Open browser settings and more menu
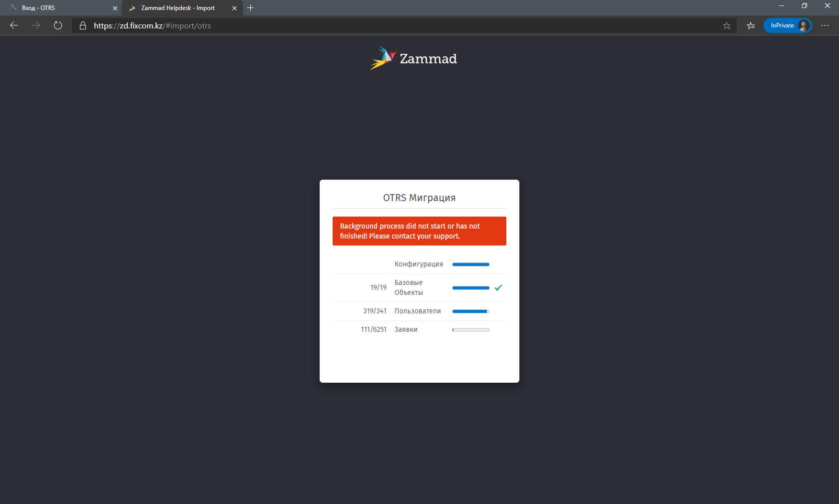 tap(825, 25)
